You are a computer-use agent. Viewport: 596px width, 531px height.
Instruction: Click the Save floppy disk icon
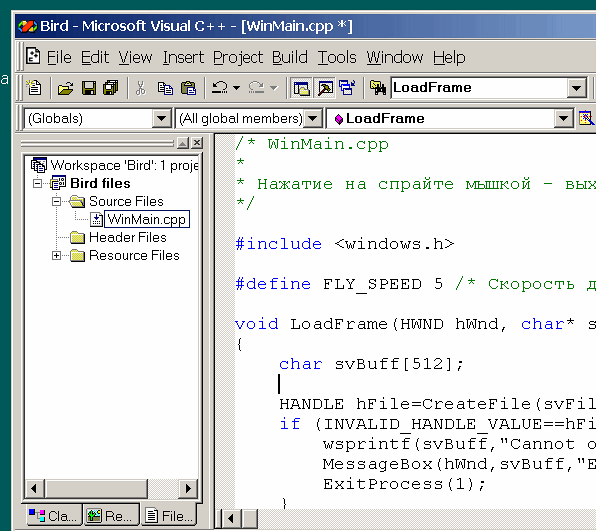(89, 88)
